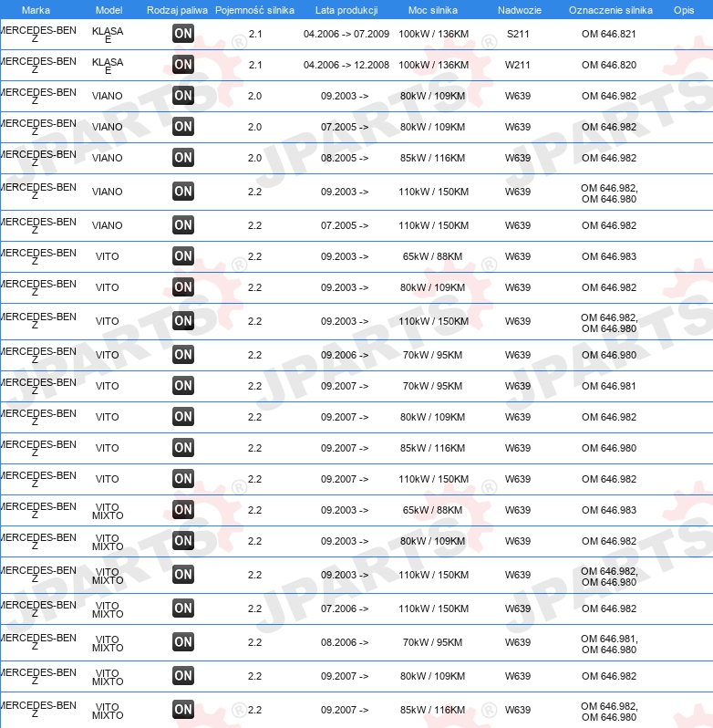Image resolution: width=713 pixels, height=728 pixels.
Task: Click ON icon in VIANO 2.2 07.2005 row
Action: [x=182, y=225]
